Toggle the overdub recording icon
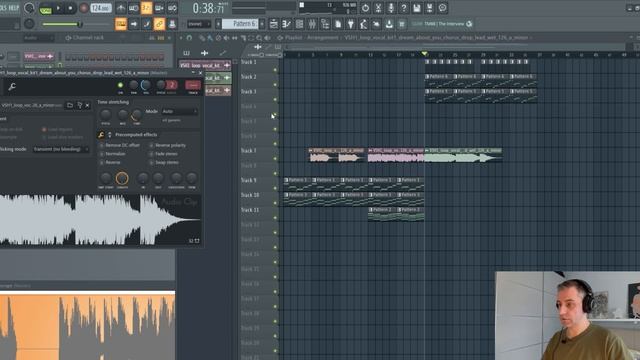The width and height of the screenshot is (640, 360). [159, 8]
